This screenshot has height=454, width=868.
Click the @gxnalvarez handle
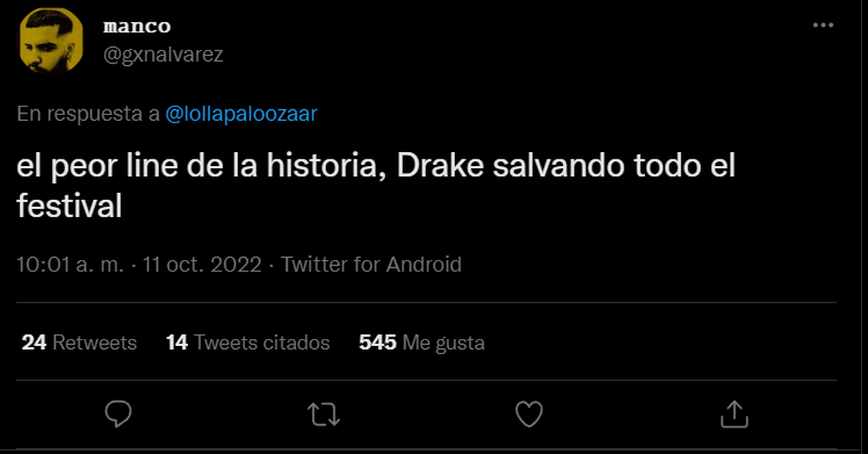tap(163, 55)
